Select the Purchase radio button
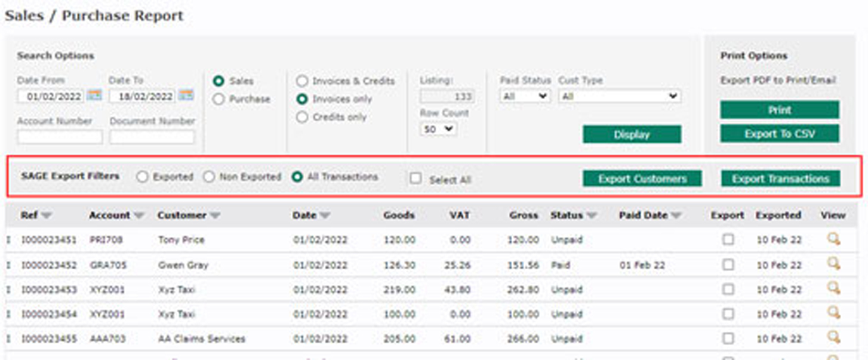This screenshot has width=868, height=360. click(219, 99)
